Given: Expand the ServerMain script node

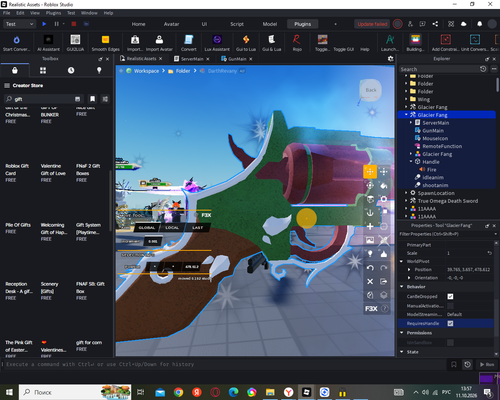Looking at the screenshot, I should (411, 123).
